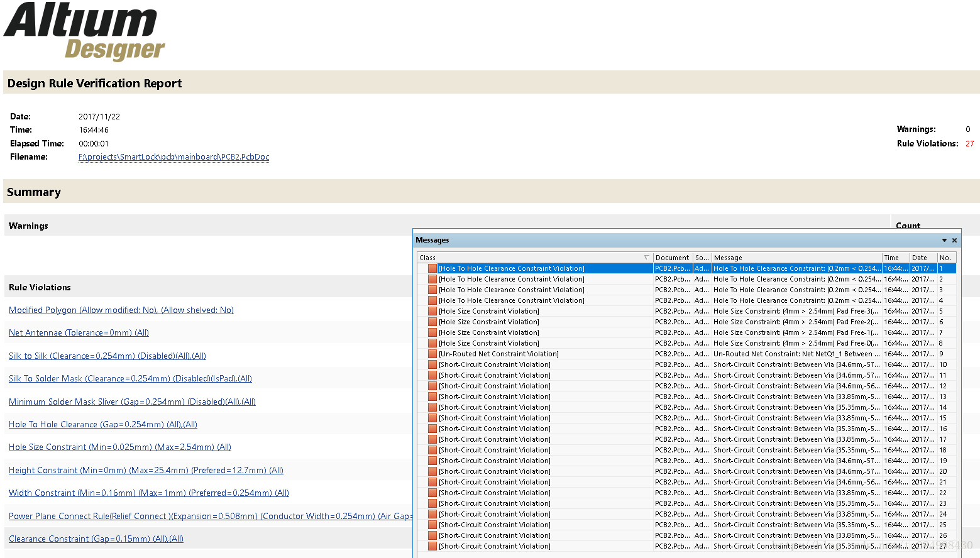
Task: Click violation icon of message No. 2
Action: (x=432, y=279)
